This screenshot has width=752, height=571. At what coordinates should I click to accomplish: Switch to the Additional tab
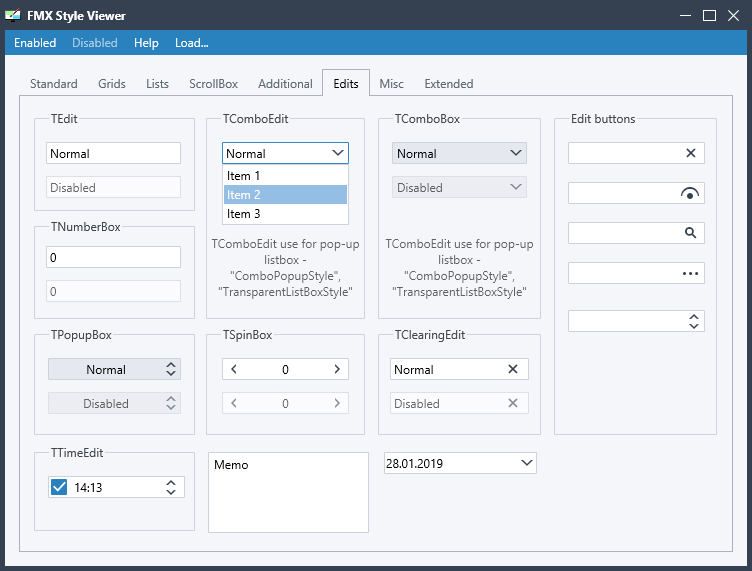point(285,84)
